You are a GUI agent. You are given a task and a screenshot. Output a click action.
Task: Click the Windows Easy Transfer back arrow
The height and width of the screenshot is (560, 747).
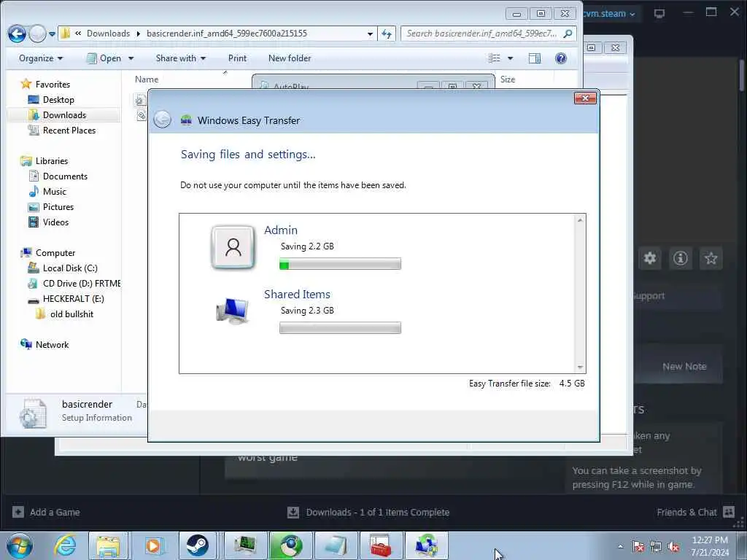[163, 119]
